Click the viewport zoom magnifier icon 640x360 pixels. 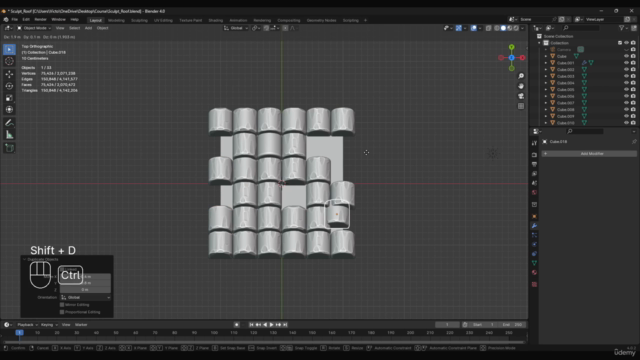(521, 76)
